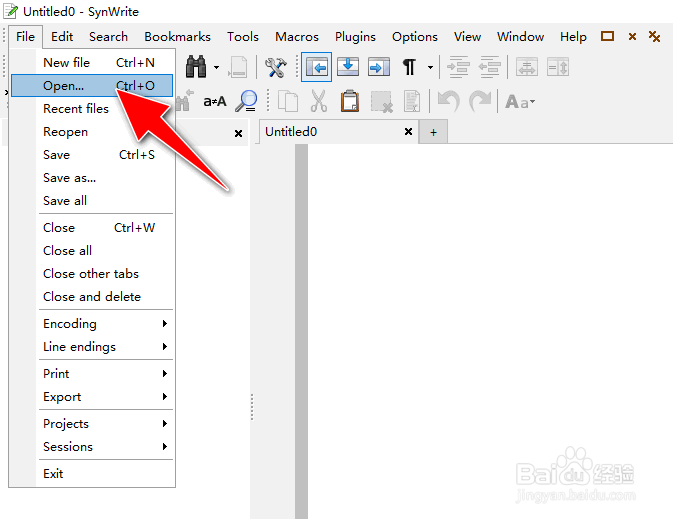The width and height of the screenshot is (673, 519).
Task: Toggle the left side panel icon
Action: 316,67
